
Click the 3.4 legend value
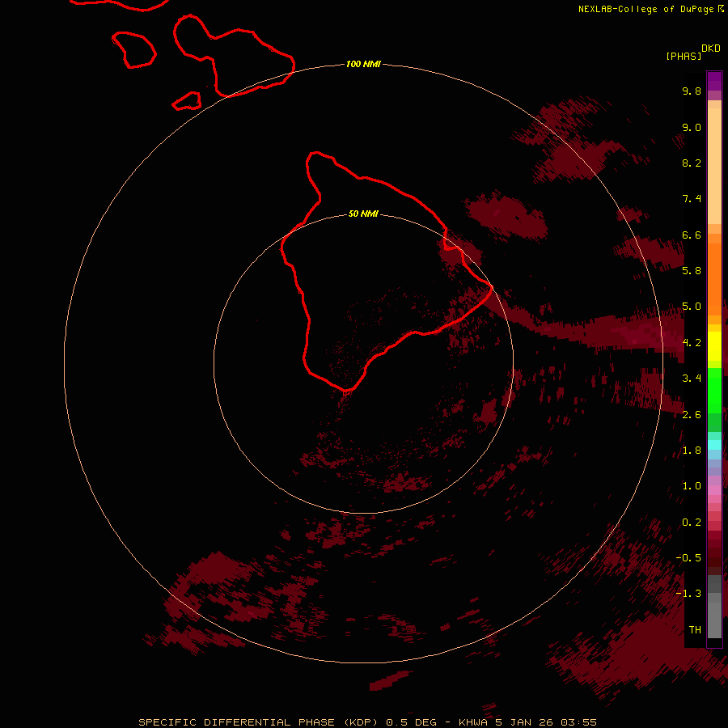692,378
